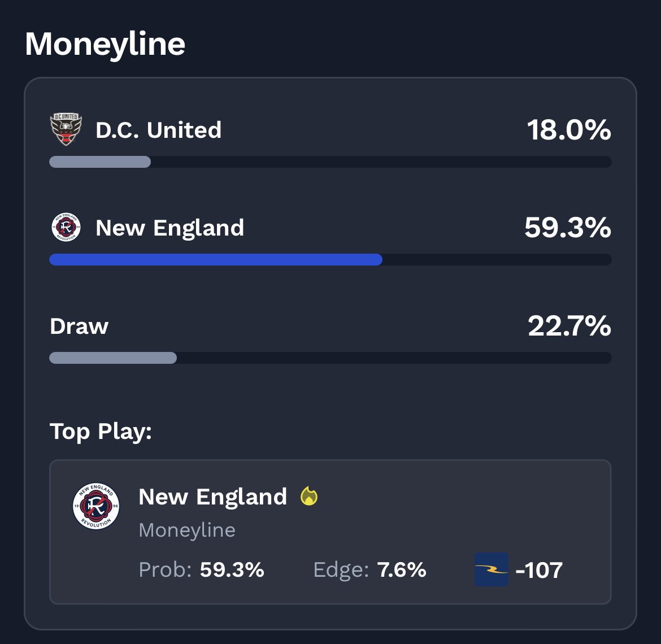The width and height of the screenshot is (661, 644).
Task: Click the yellow flame hot-pick icon
Action: (x=309, y=496)
